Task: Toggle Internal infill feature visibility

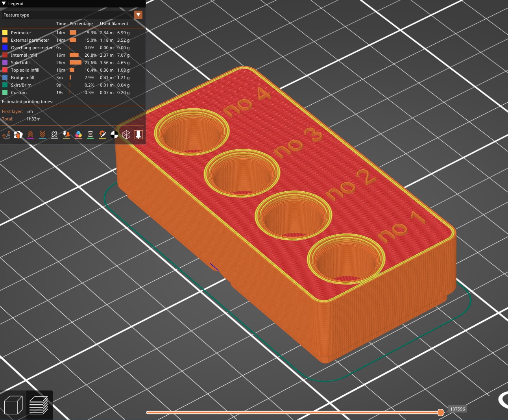Action: [x=73, y=55]
